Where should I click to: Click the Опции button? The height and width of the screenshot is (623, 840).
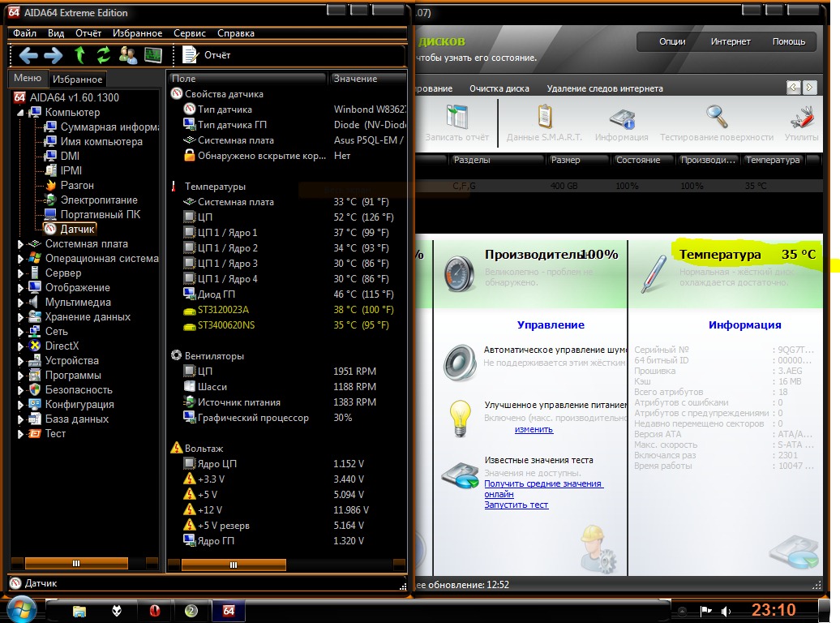click(x=672, y=42)
